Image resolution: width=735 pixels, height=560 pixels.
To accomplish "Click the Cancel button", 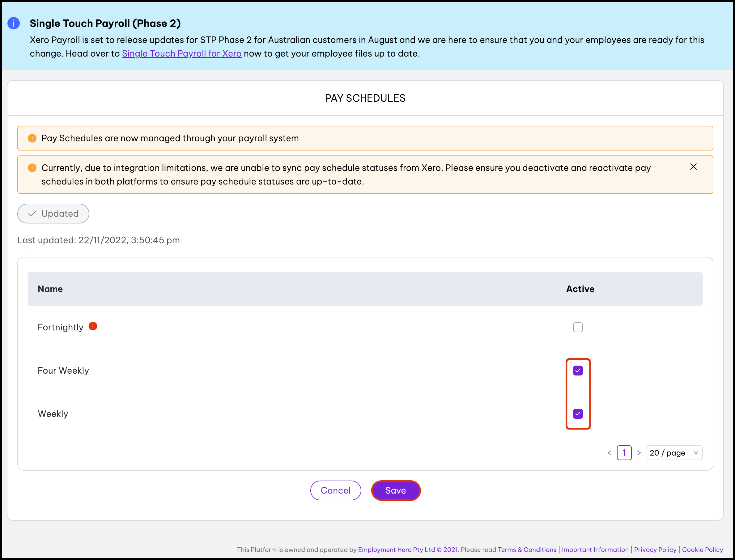I will [x=335, y=490].
